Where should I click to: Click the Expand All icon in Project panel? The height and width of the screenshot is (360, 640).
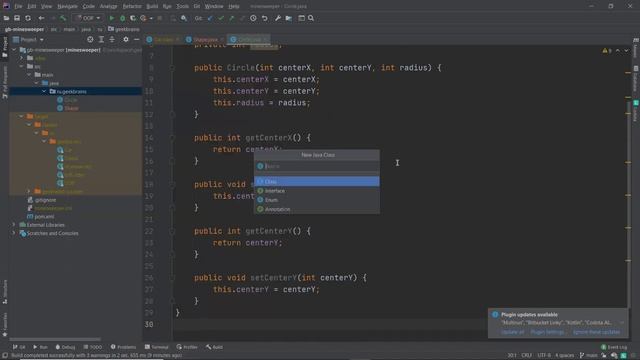click(101, 40)
